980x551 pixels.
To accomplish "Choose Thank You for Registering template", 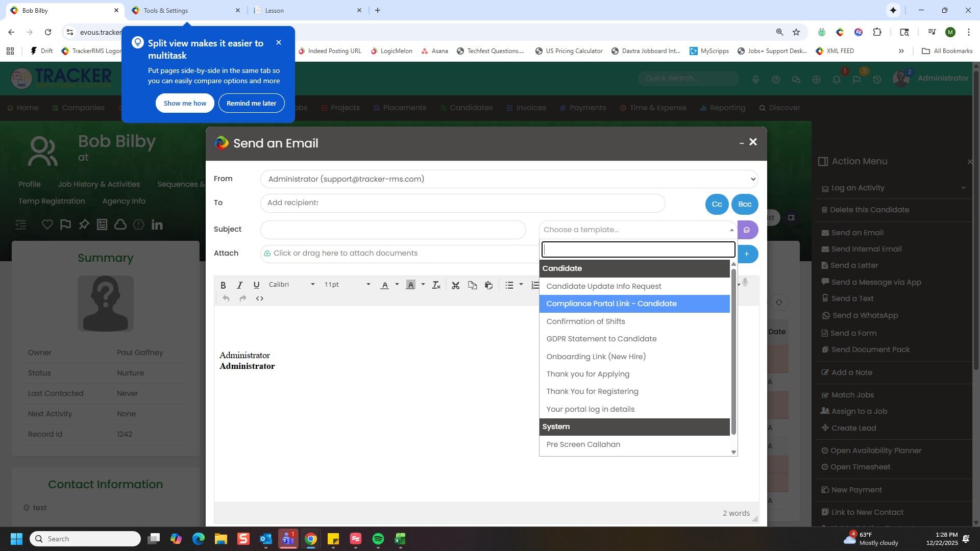I will (592, 391).
